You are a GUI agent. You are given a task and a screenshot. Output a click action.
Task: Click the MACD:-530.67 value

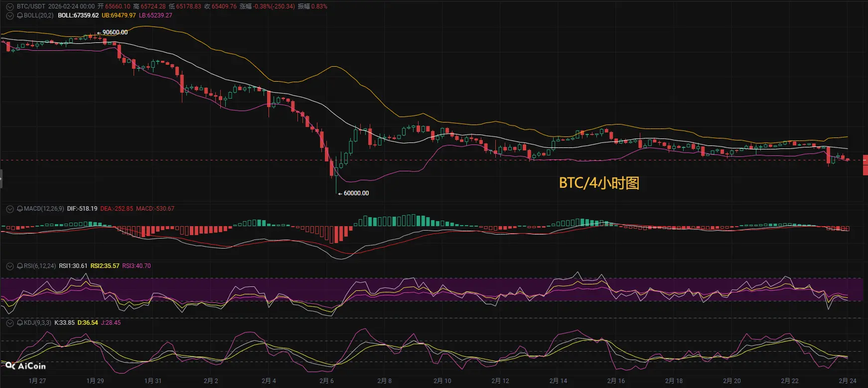[155, 209]
